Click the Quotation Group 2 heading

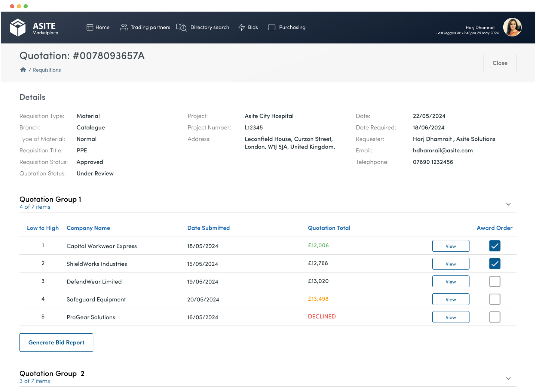52,373
